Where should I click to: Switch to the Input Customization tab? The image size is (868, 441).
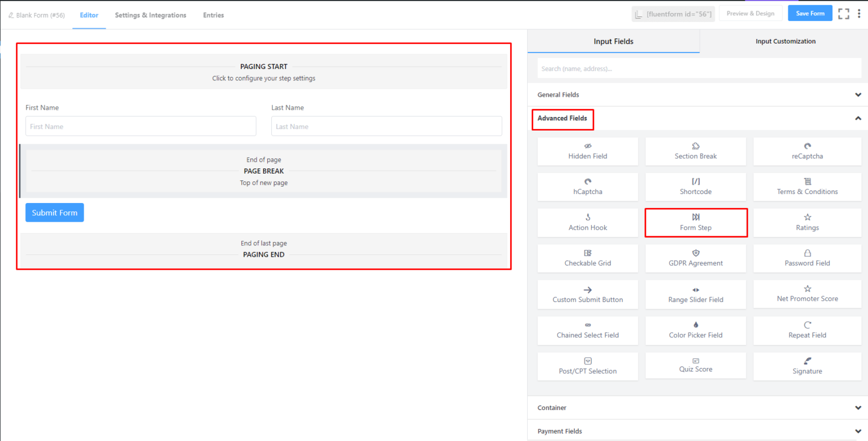tap(785, 41)
